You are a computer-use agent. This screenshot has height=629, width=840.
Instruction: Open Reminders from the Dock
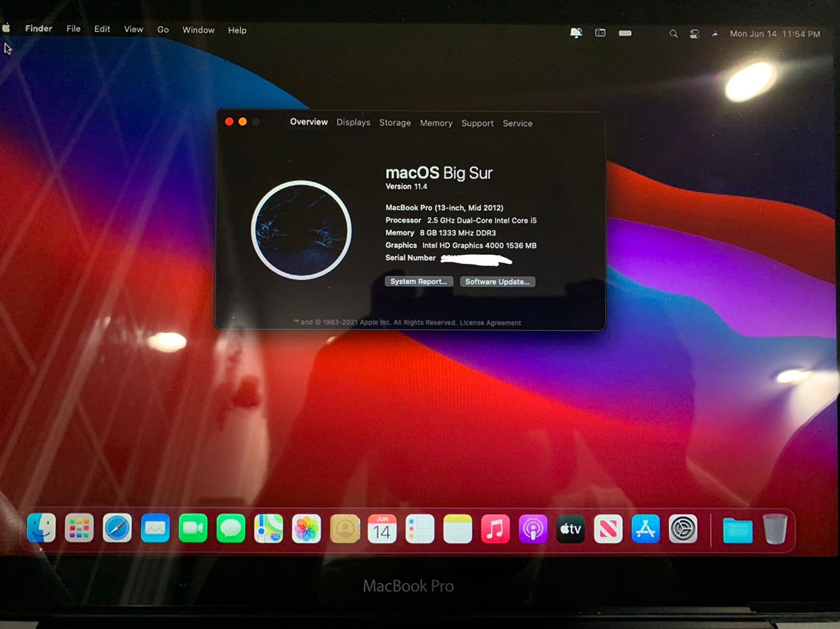point(420,528)
